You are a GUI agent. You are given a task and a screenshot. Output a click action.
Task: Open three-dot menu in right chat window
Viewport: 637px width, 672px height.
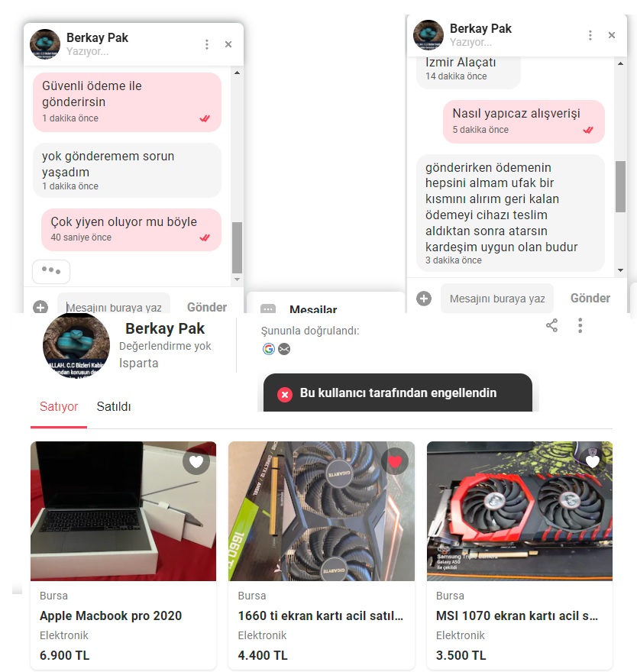[590, 35]
